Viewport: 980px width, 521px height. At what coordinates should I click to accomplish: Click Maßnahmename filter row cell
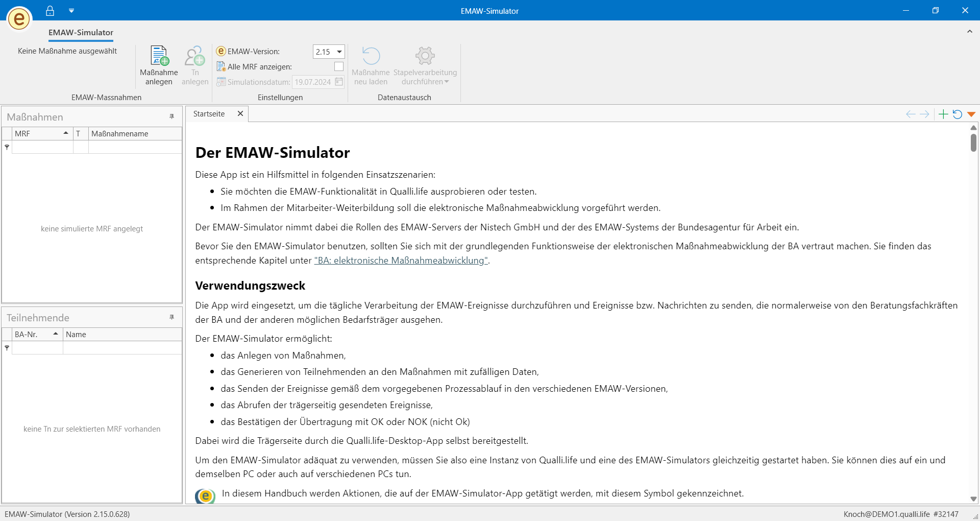pyautogui.click(x=135, y=147)
